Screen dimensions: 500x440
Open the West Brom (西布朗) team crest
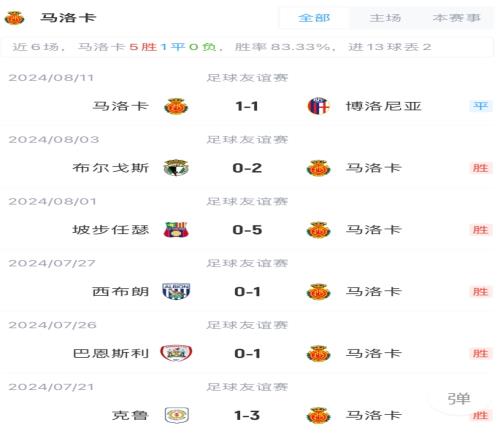click(x=176, y=291)
